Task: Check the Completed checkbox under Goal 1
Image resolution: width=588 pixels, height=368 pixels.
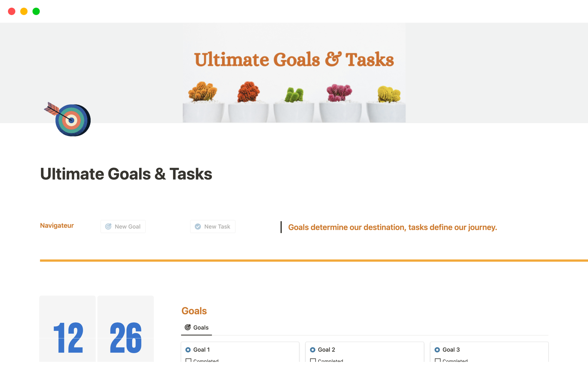Action: point(189,361)
